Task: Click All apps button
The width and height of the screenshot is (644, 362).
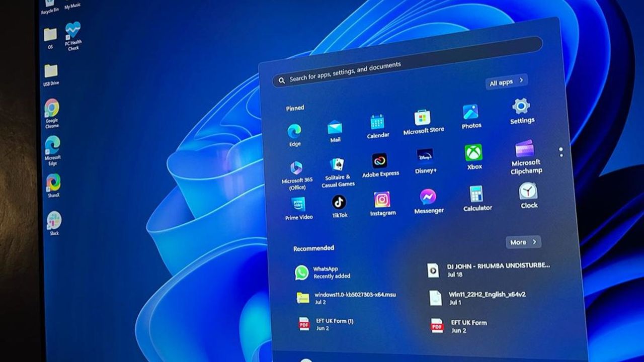Action: click(x=507, y=81)
